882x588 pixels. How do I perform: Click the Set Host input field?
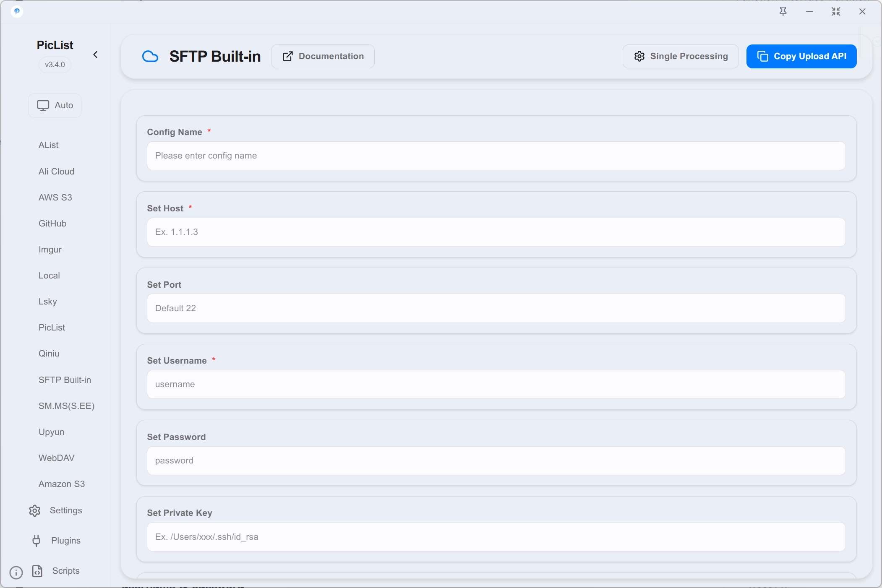click(x=496, y=232)
